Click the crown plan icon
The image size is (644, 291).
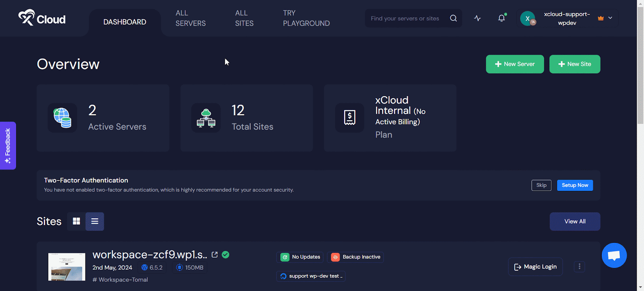pos(601,18)
